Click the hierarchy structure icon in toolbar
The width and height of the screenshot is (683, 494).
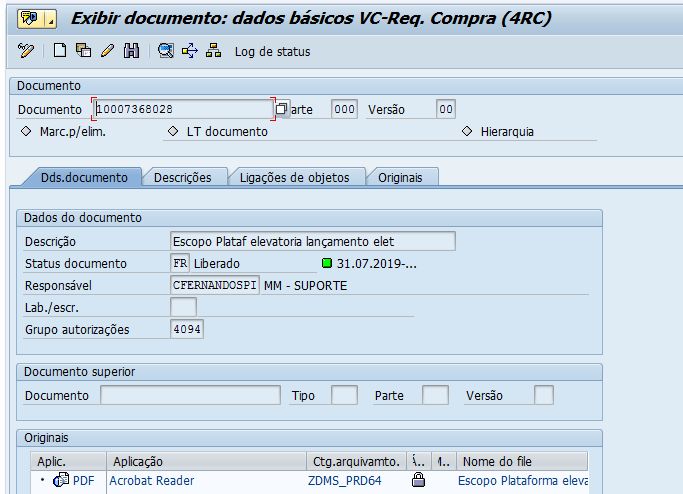(213, 51)
